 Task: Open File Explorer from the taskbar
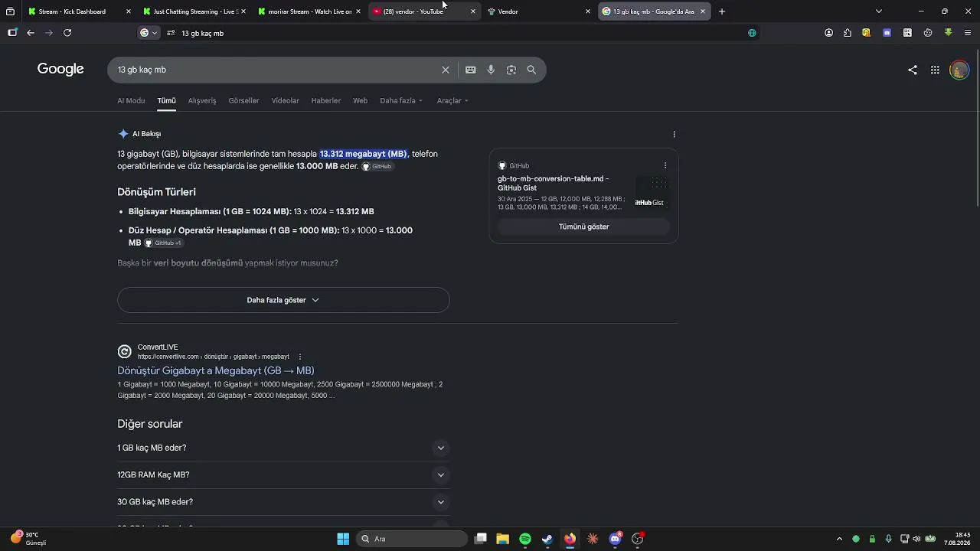click(x=503, y=539)
